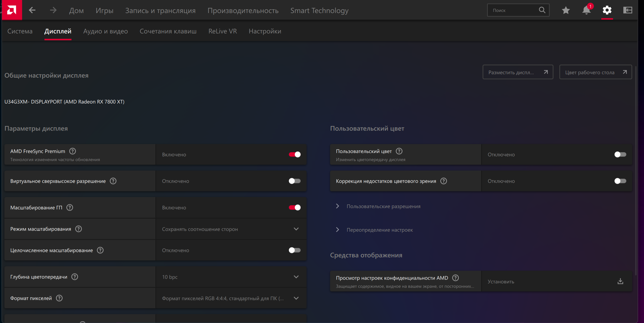The width and height of the screenshot is (644, 323).
Task: Click Разместить диспл... button
Action: click(x=518, y=72)
